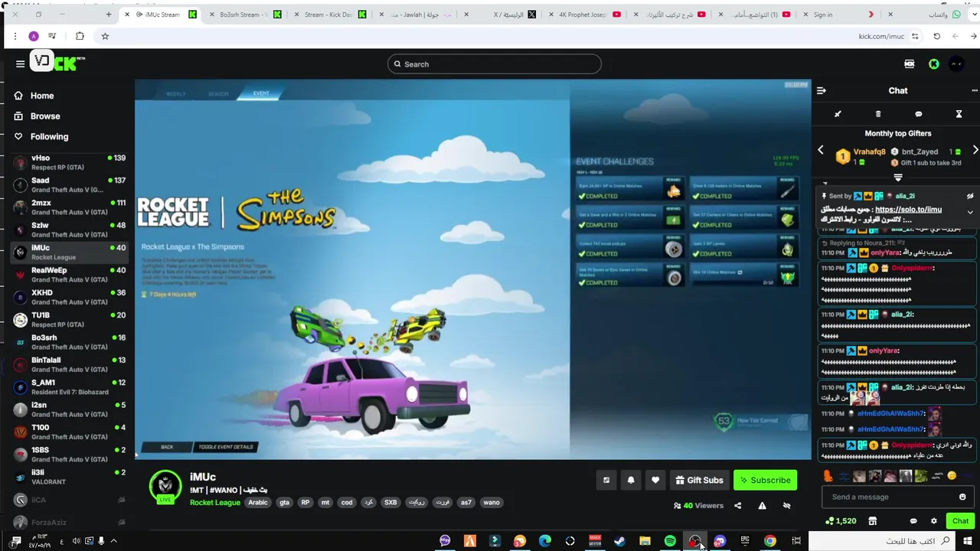Open Kick green K icon in top bar
Image resolution: width=980 pixels, height=551 pixels.
click(934, 64)
